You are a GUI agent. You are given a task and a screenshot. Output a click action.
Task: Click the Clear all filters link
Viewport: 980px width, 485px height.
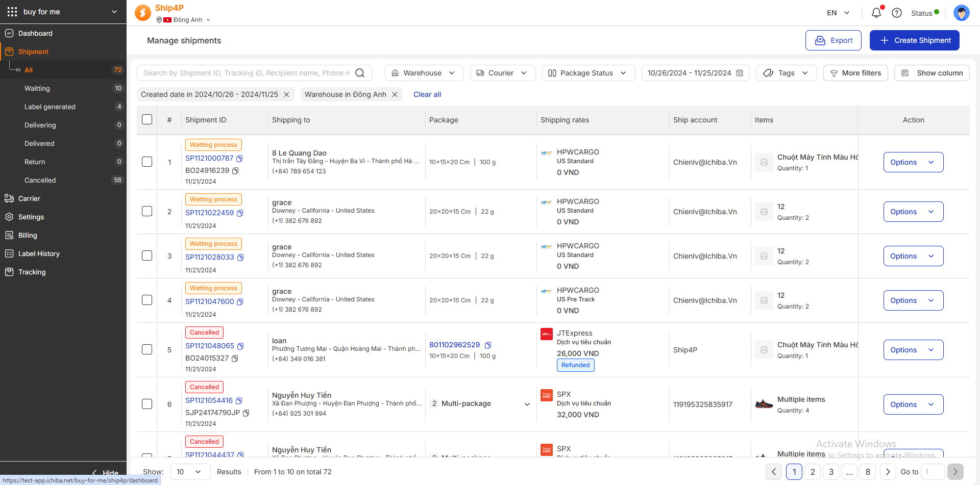click(427, 94)
